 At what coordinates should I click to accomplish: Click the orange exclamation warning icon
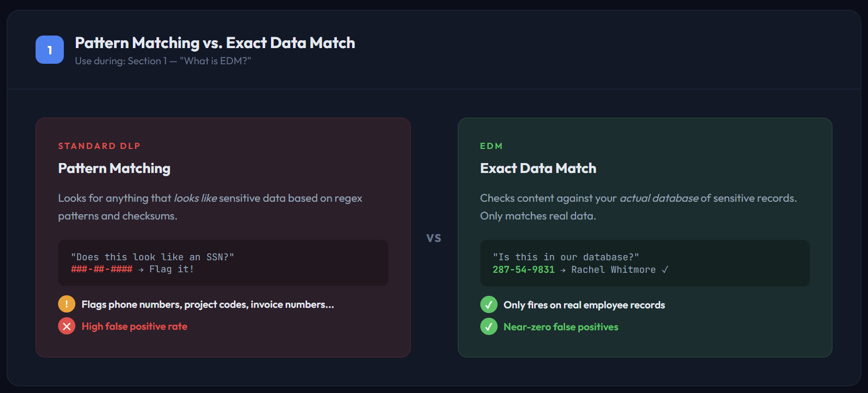tap(66, 304)
